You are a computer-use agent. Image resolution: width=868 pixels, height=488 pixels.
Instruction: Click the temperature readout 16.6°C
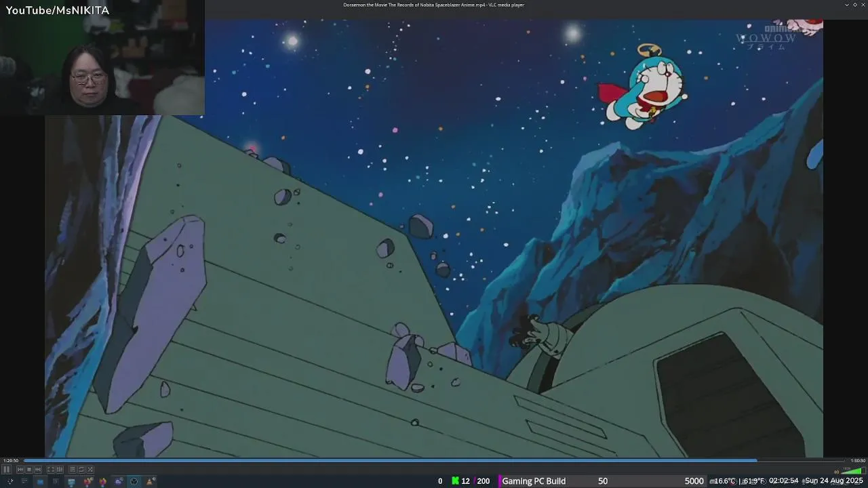pyautogui.click(x=725, y=481)
